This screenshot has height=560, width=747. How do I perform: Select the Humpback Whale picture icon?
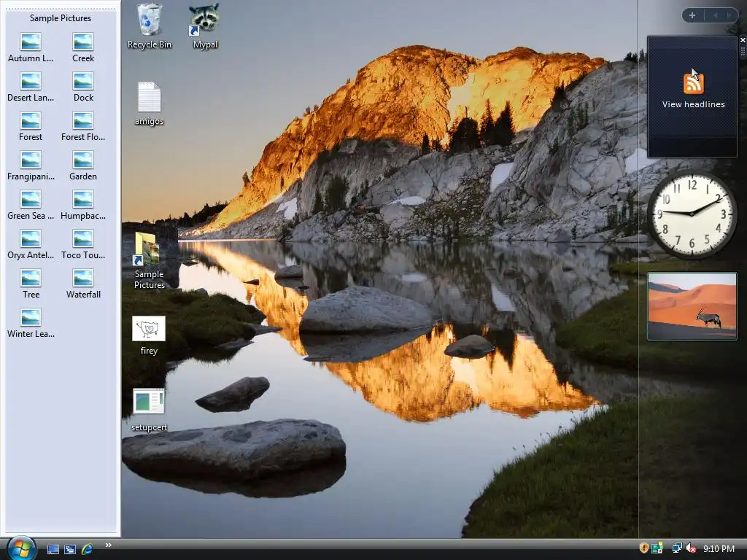83,206
